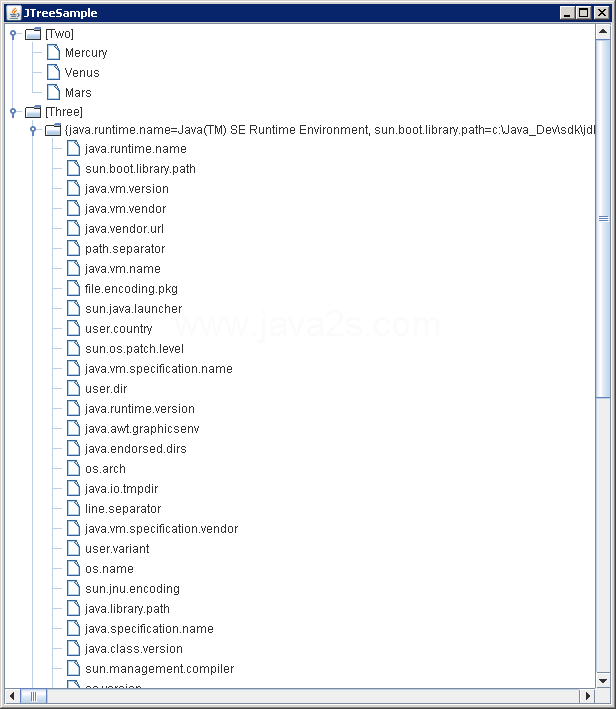Click the vertical scrollbar up arrow
The height and width of the screenshot is (709, 616).
tap(603, 32)
